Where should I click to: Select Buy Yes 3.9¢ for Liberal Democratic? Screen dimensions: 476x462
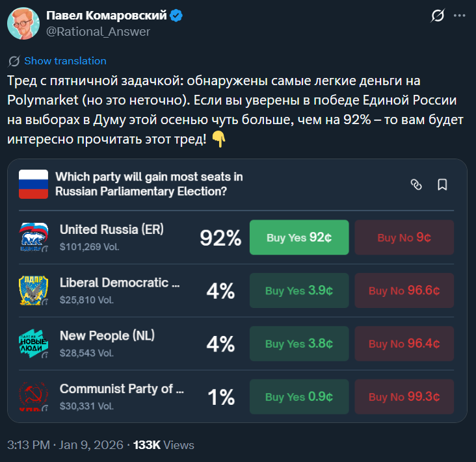[299, 290]
